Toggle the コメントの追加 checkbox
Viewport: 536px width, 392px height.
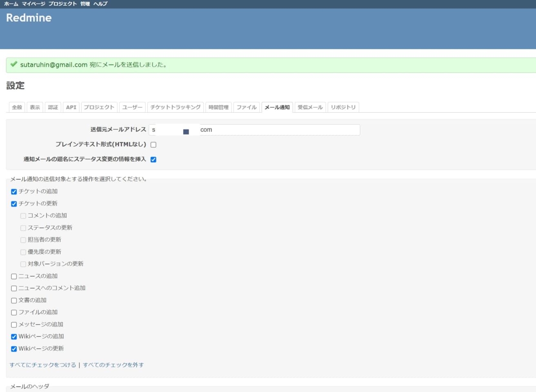coord(23,216)
